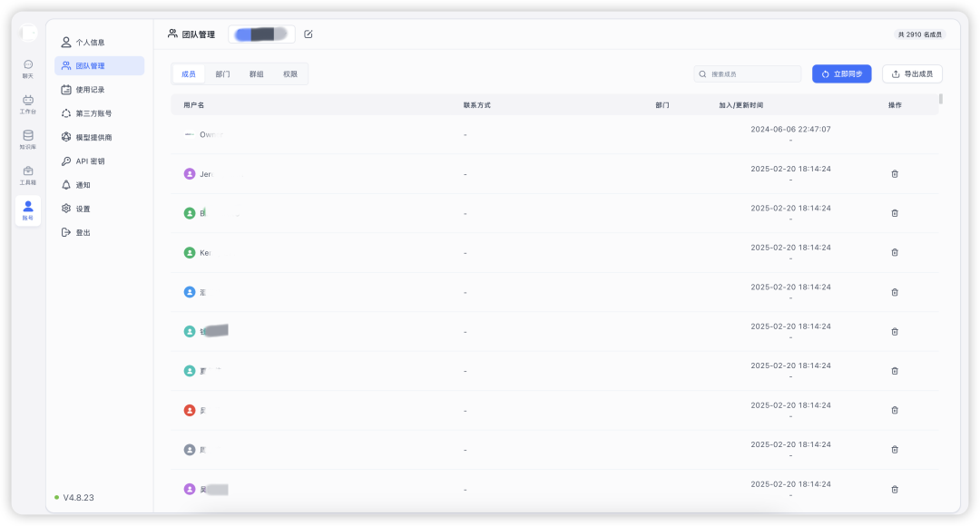Select the 账号 account icon

[x=28, y=210]
